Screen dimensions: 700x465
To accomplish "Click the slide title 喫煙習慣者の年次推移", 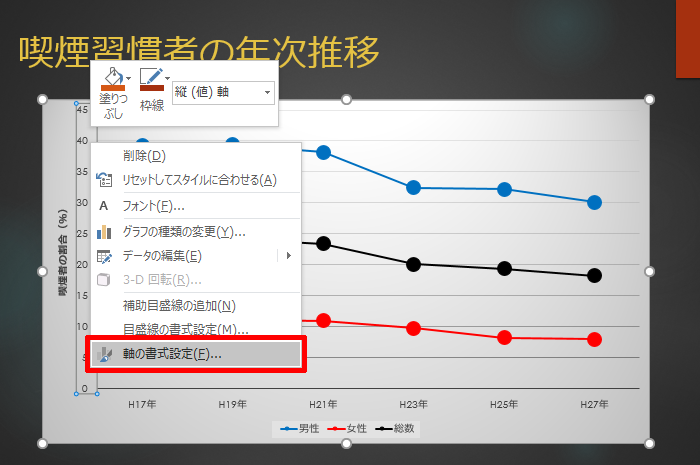I will pos(199,53).
